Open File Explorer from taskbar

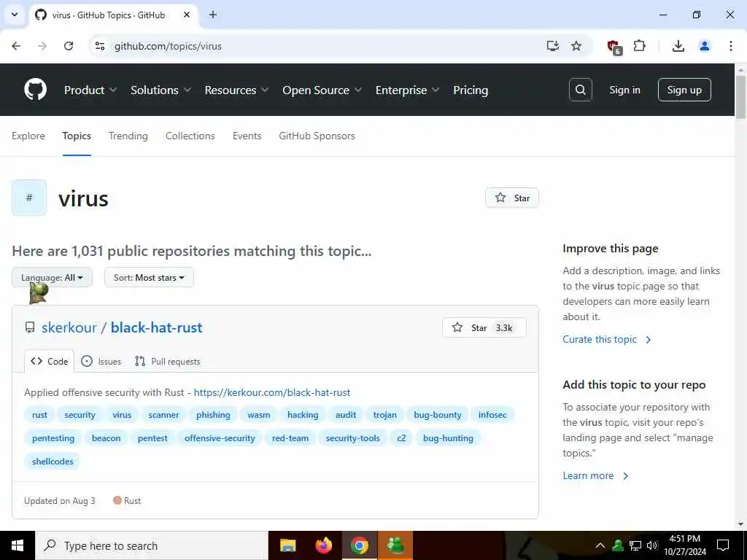coord(287,545)
